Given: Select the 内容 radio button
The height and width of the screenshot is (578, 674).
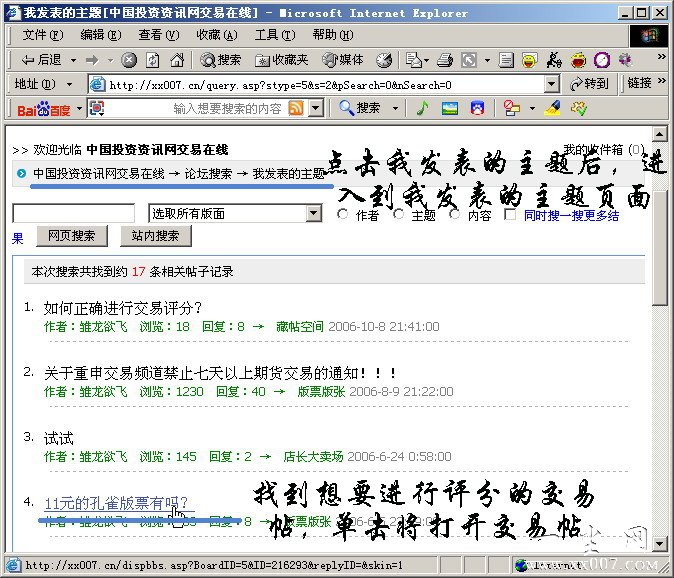Looking at the screenshot, I should click(455, 214).
